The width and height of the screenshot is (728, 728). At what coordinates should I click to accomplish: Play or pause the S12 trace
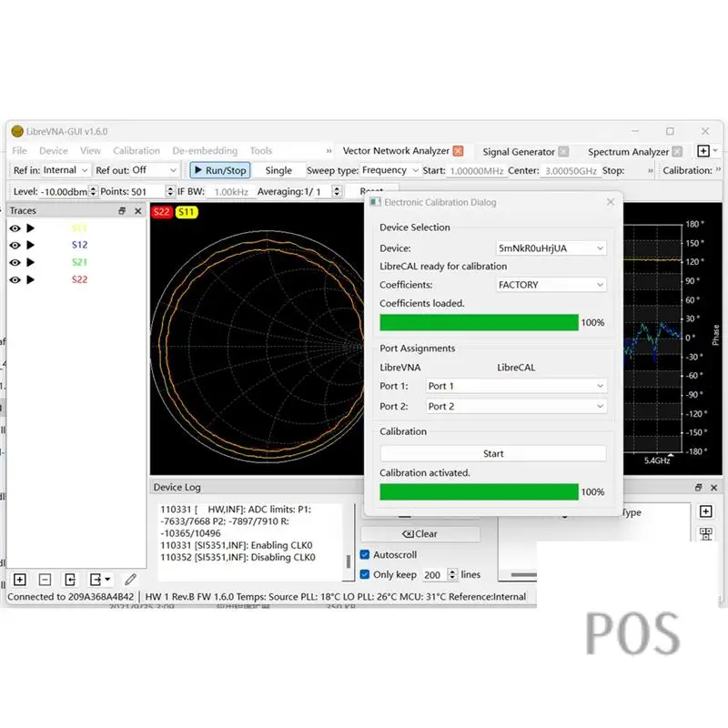click(x=31, y=245)
